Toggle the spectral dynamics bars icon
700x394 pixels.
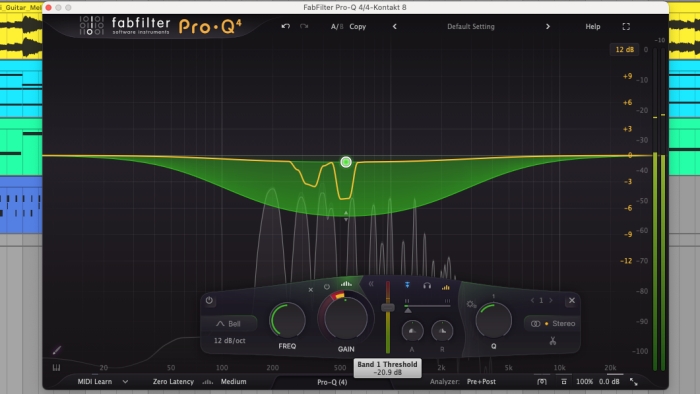click(346, 284)
